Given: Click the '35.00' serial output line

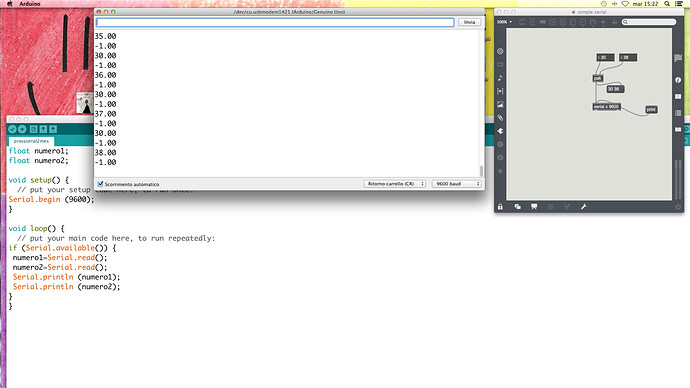Looking at the screenshot, I should point(106,36).
